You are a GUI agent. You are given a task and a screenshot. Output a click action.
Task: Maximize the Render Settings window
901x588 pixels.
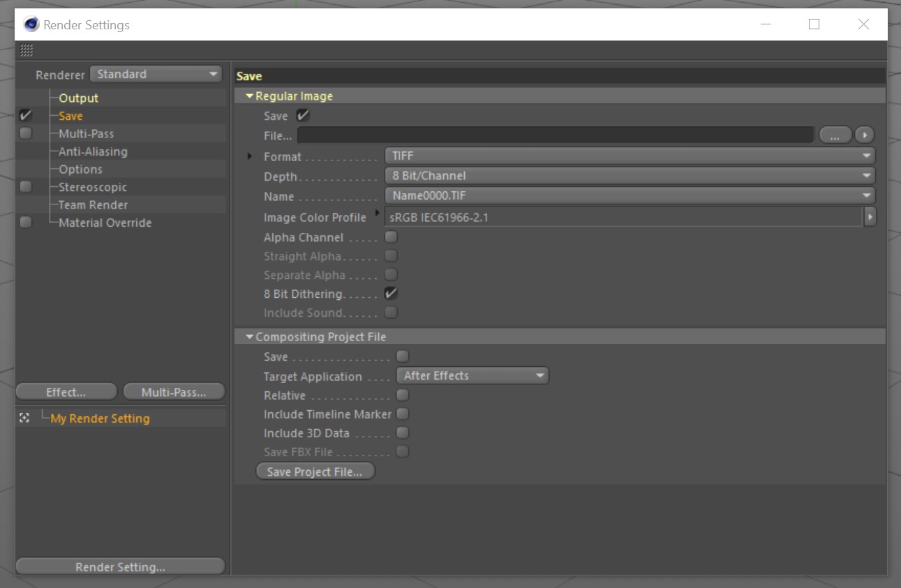(814, 24)
